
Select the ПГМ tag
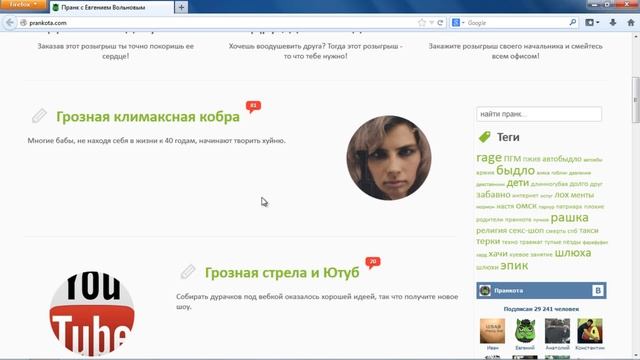(x=512, y=159)
